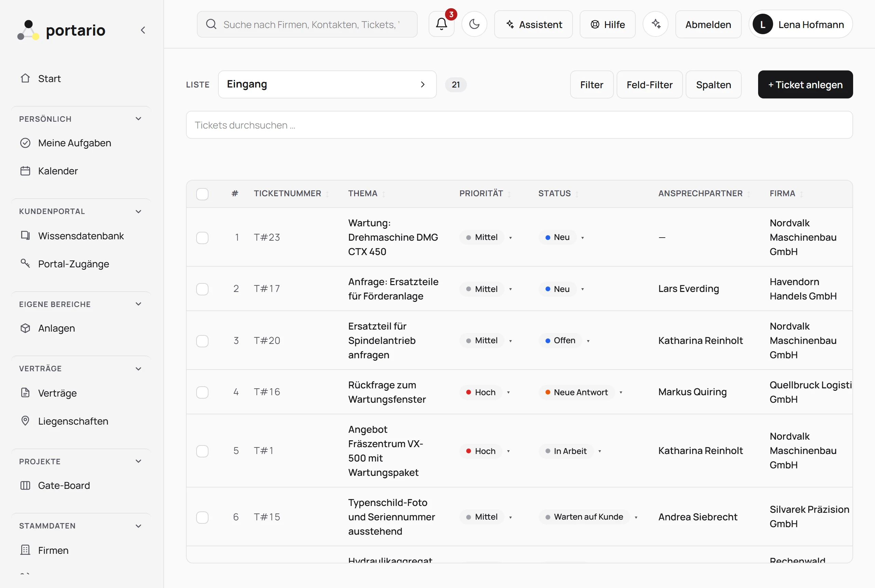Viewport: 875px width, 588px height.
Task: Click the Liegenschaften pin icon
Action: tap(25, 421)
